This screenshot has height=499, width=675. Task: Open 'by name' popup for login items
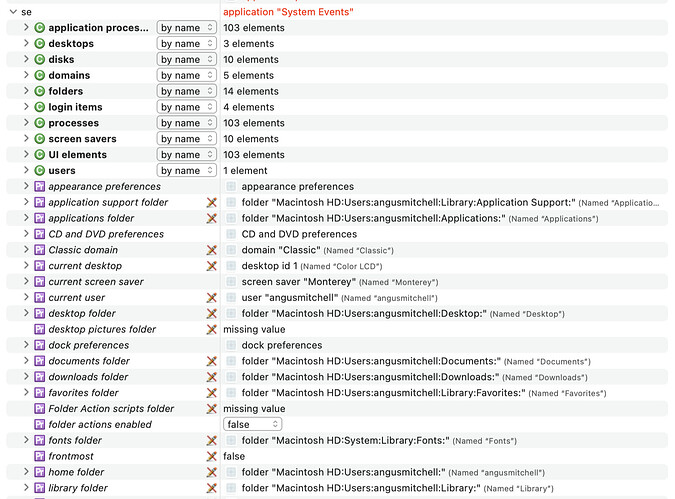coord(186,107)
